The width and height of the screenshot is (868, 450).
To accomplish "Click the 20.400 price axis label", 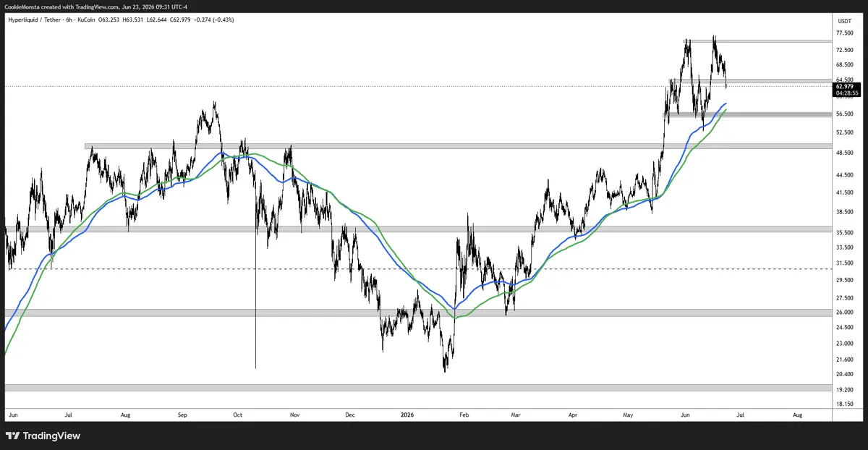I will click(844, 374).
